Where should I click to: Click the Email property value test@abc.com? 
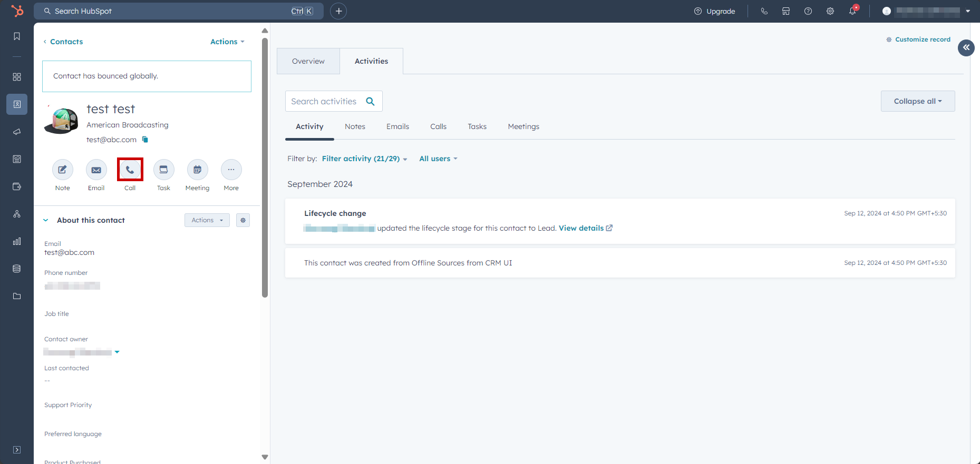pyautogui.click(x=69, y=252)
